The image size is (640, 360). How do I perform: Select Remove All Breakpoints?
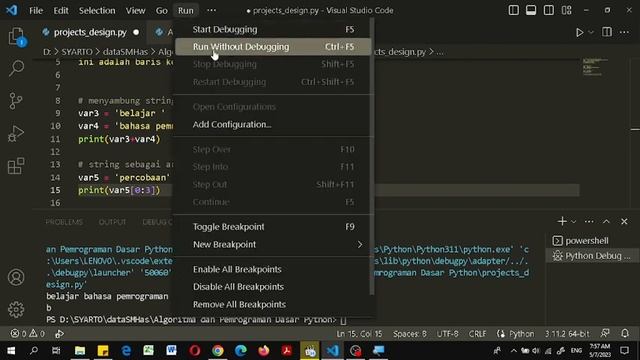273,304
